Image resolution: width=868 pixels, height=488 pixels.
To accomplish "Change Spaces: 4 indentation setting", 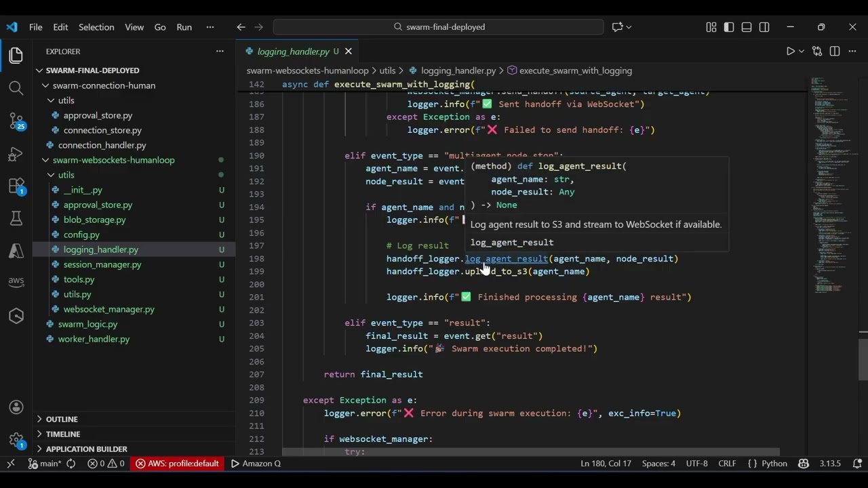I will pos(658,464).
